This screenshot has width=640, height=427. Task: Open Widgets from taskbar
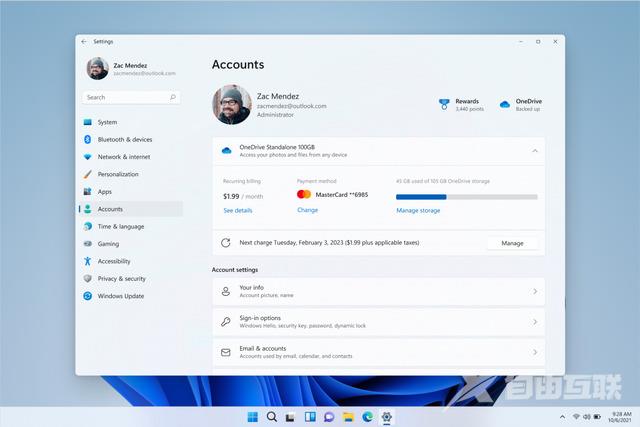[310, 417]
